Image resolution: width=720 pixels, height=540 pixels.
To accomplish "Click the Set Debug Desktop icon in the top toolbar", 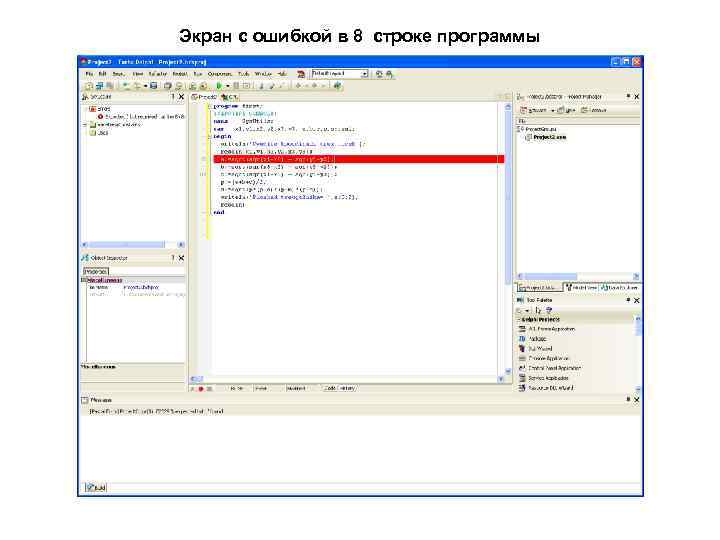I will click(389, 74).
